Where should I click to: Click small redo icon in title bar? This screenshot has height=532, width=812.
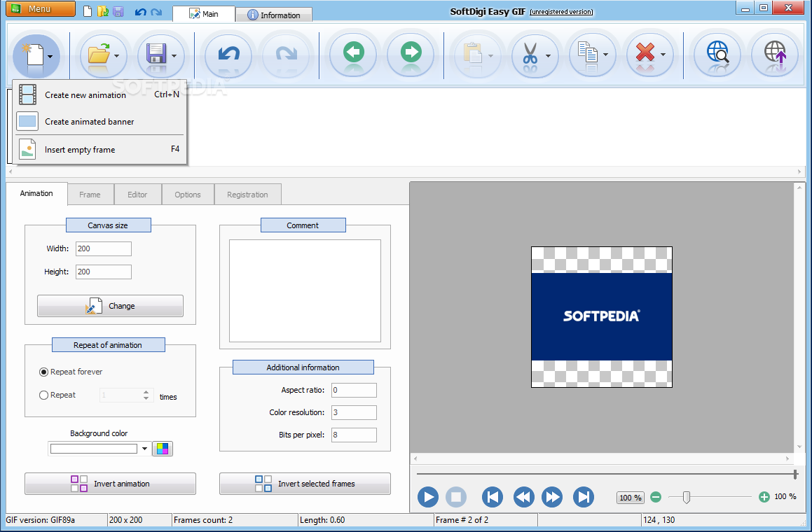(156, 11)
